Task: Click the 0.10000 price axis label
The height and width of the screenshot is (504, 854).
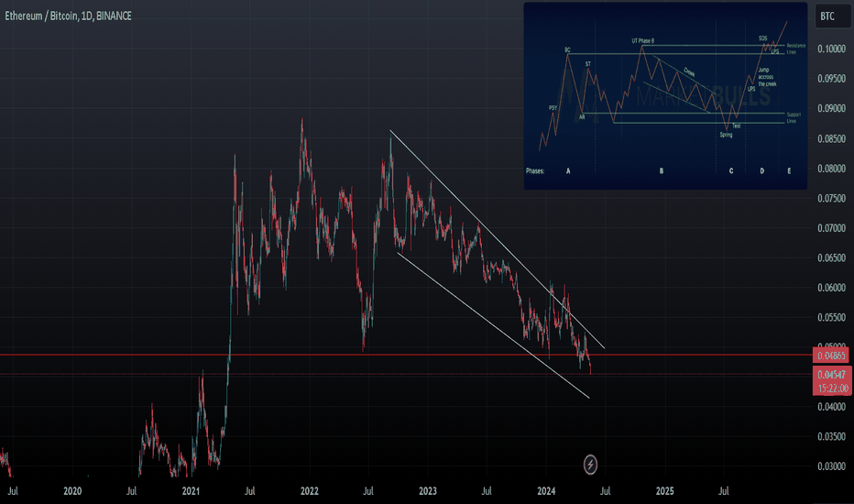Action: 831,49
